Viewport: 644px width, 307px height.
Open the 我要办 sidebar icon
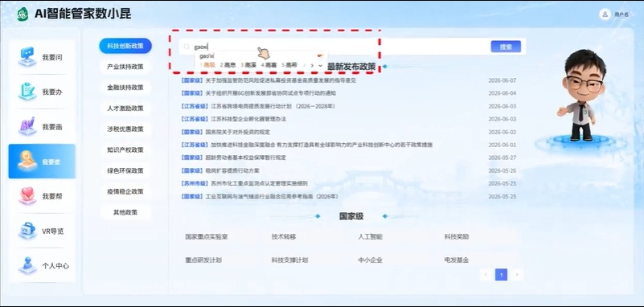click(x=27, y=92)
